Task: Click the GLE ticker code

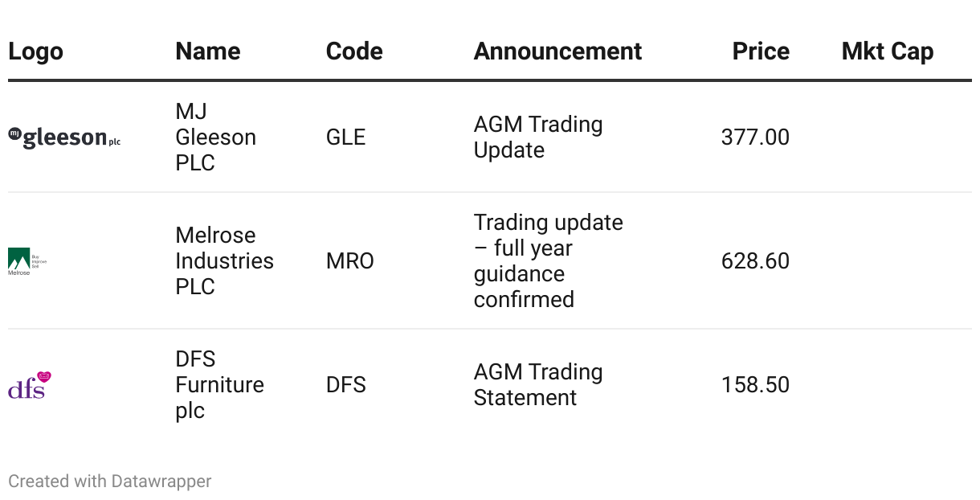Action: point(346,137)
